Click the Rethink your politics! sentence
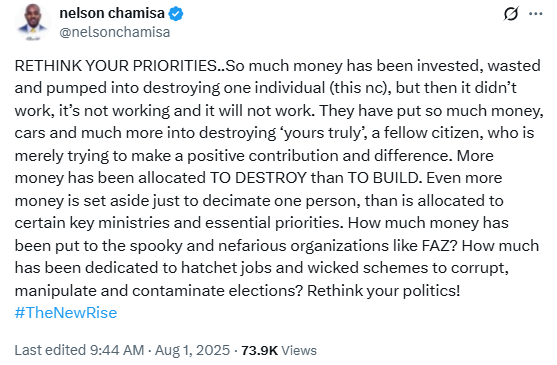557x365 pixels. pyautogui.click(x=384, y=291)
